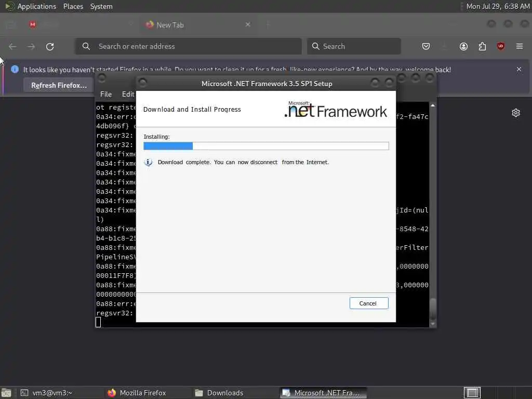Image resolution: width=532 pixels, height=399 pixels.
Task: Select Microsoft .NET Framework taskbar entry
Action: tap(323, 393)
